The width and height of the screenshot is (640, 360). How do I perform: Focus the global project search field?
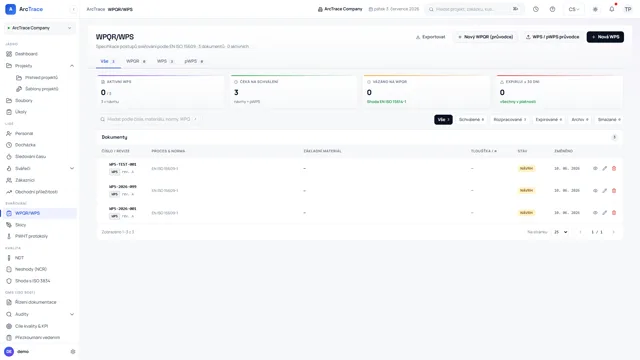coord(474,9)
